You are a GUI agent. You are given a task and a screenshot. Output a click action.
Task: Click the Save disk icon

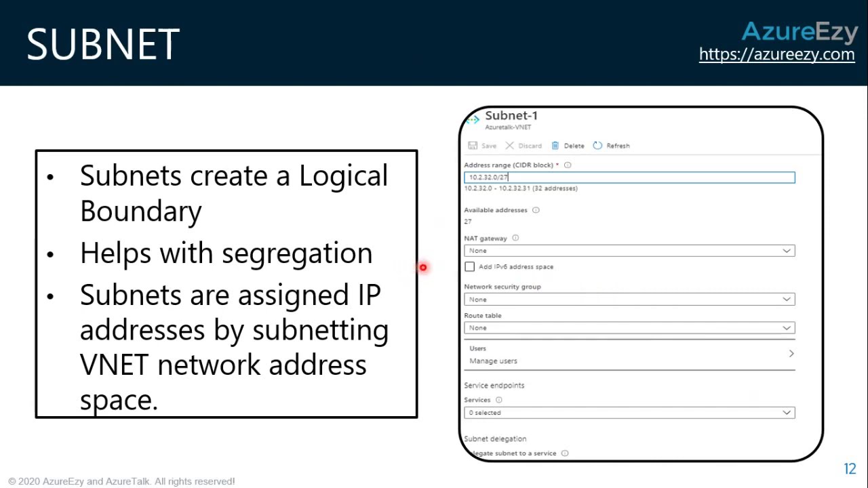pyautogui.click(x=473, y=146)
